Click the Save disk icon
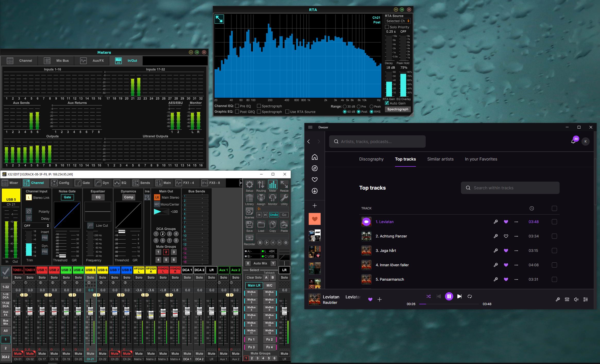600x364 pixels. (x=249, y=225)
